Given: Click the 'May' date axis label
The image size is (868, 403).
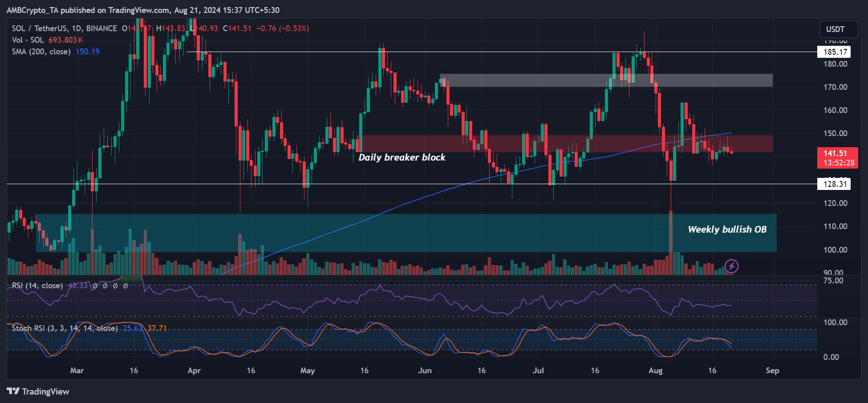Looking at the screenshot, I should [308, 371].
